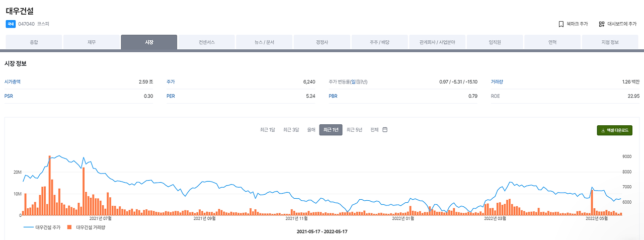Open the PER link
The width and height of the screenshot is (644, 240).
coord(171,96)
